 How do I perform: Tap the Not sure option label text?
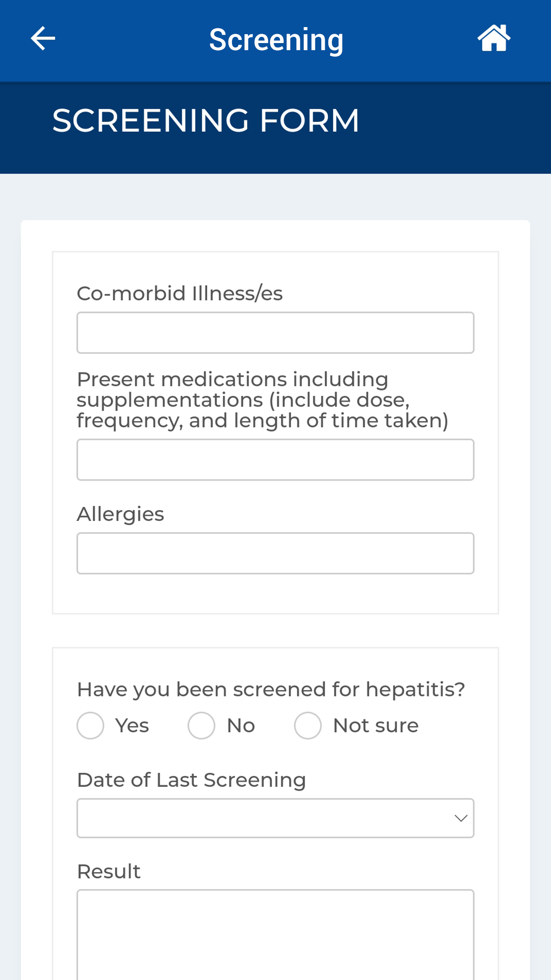click(376, 726)
